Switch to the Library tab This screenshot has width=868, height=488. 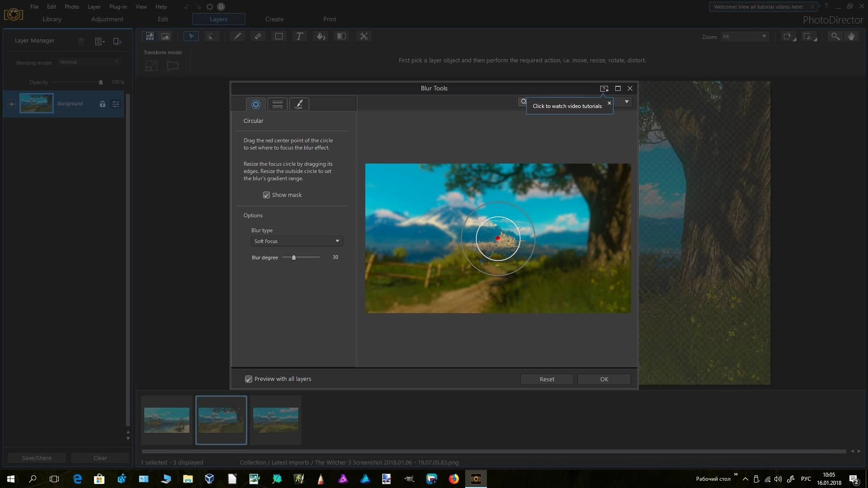[52, 19]
